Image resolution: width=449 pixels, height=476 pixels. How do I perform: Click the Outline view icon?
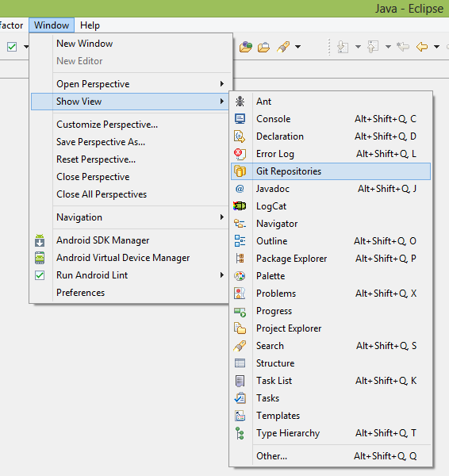pos(240,241)
